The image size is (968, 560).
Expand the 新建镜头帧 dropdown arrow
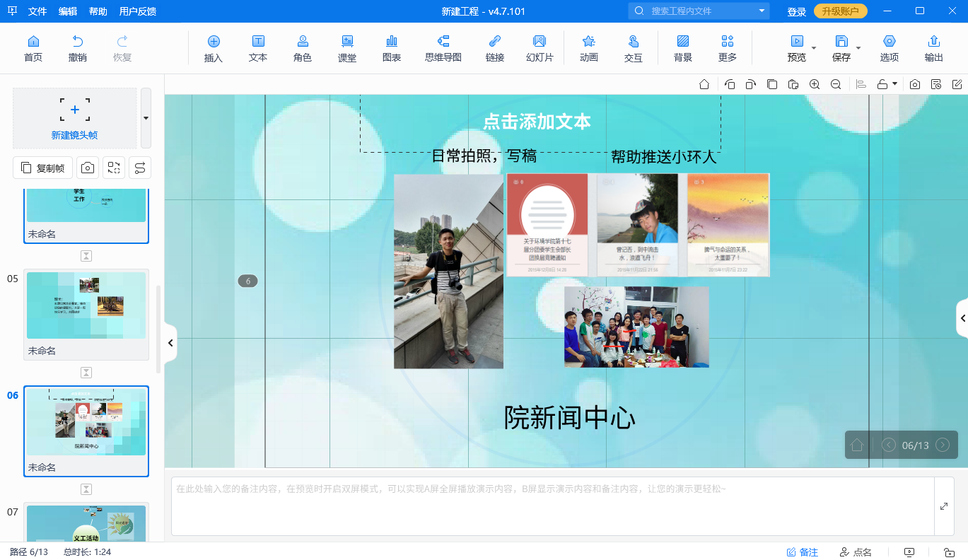[146, 118]
